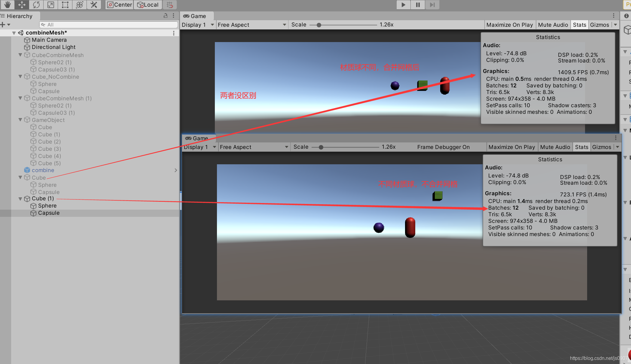
Task: Click the Pause button
Action: (418, 5)
